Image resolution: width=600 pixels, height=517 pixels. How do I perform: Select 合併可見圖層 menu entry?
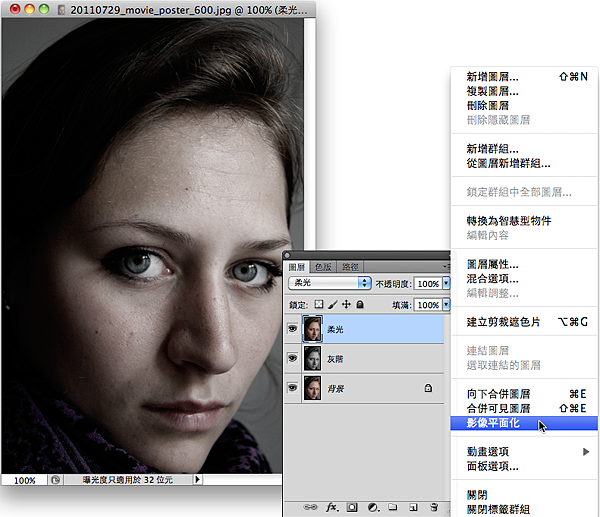click(x=499, y=408)
